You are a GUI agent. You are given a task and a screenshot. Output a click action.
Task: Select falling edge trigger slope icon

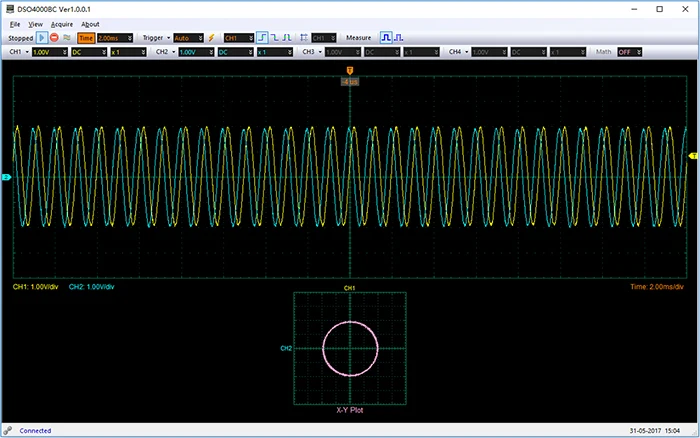pos(274,37)
